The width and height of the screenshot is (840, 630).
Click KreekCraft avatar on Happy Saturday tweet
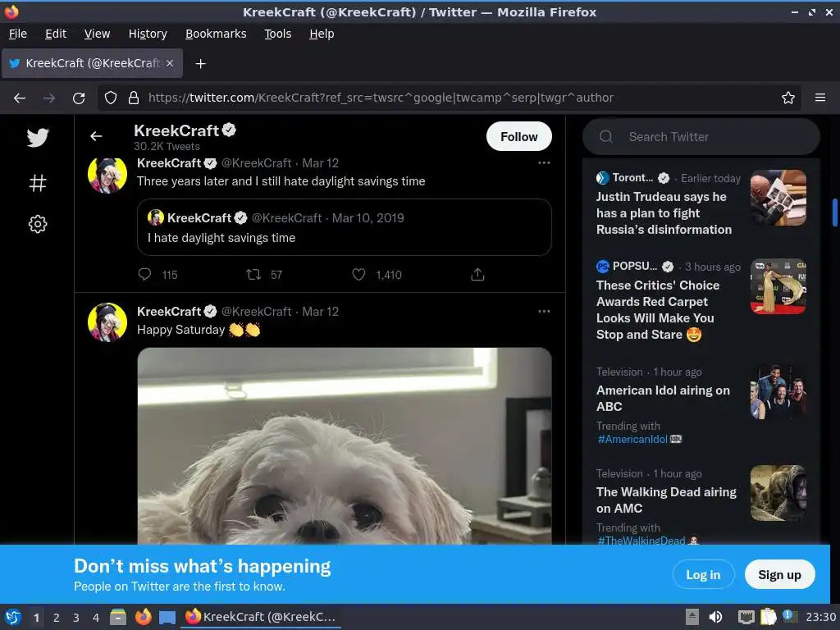pos(107,322)
